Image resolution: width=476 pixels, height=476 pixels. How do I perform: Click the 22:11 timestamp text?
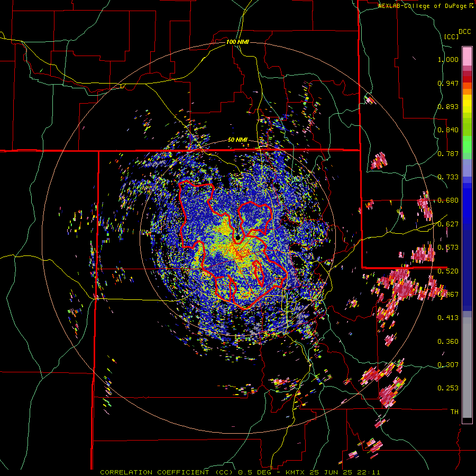(370, 472)
